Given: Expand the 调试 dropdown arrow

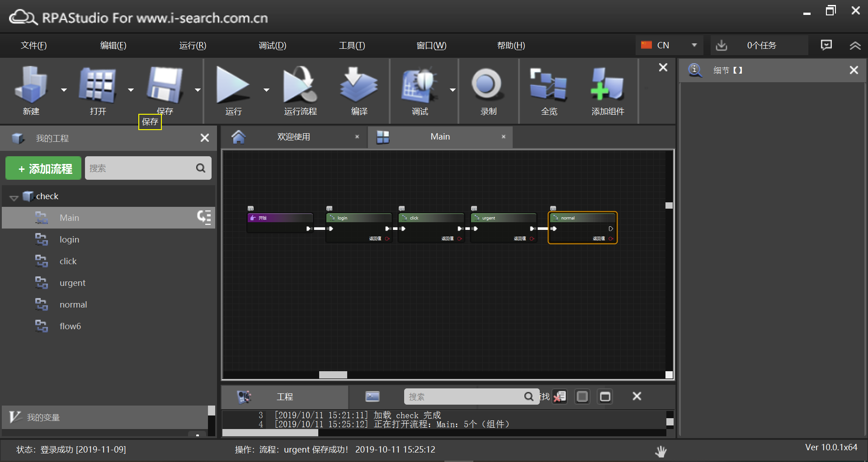Looking at the screenshot, I should coord(453,90).
